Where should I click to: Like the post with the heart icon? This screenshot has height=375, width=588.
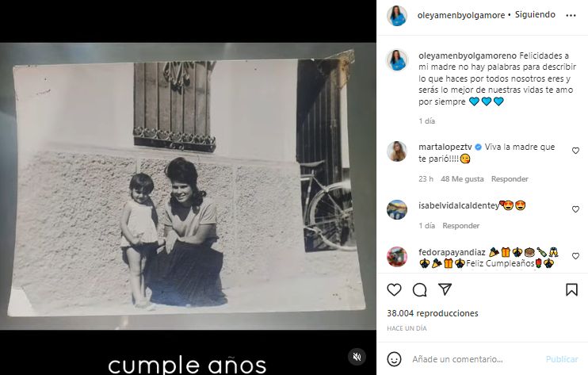394,290
